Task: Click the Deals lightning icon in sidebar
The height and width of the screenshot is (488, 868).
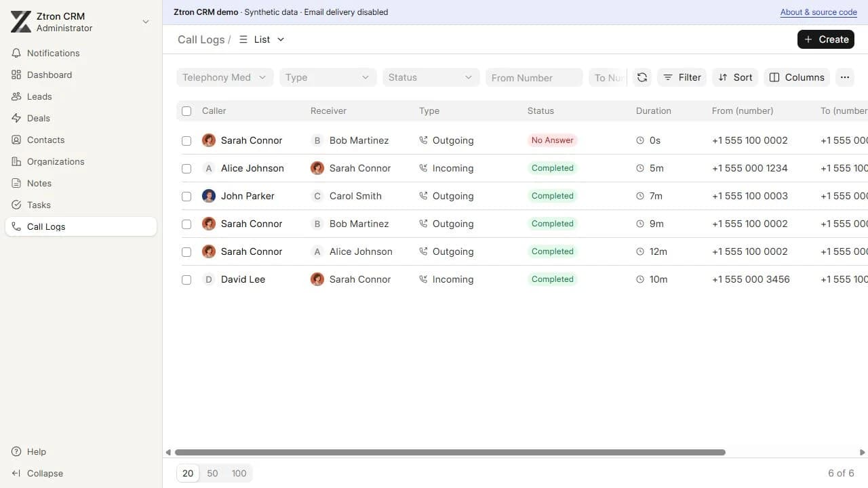Action: point(16,118)
